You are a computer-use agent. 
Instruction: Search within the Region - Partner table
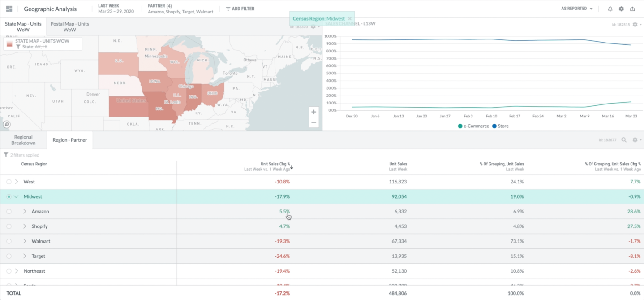coord(624,140)
